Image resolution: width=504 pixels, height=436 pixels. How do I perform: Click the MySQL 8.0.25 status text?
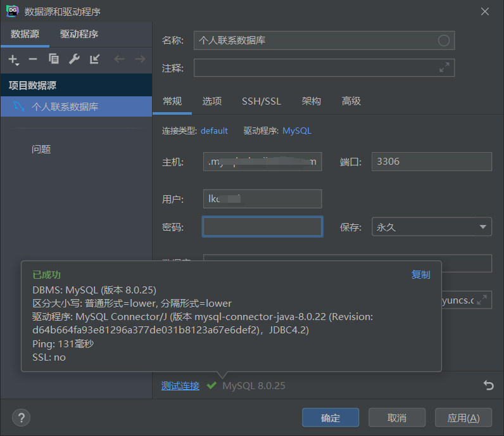(254, 385)
